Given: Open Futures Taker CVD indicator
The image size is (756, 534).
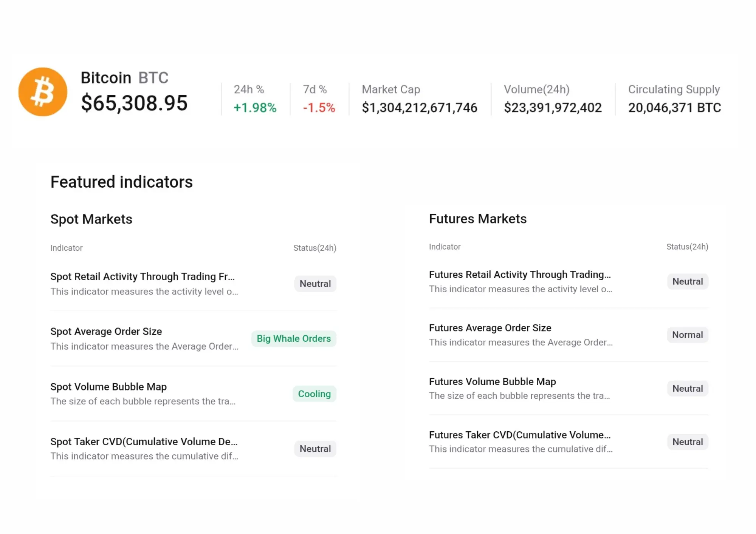Looking at the screenshot, I should coord(520,435).
